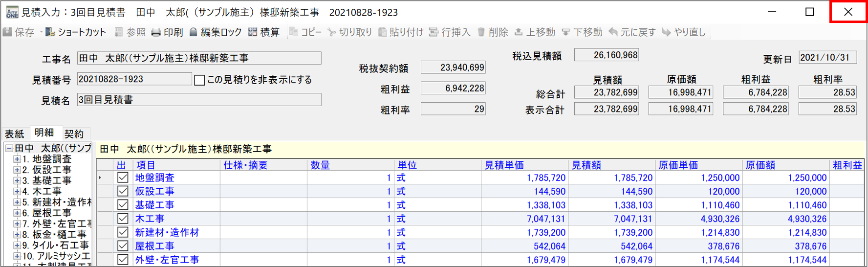868x267 pixels.
Task: Click the Copy (コピー) toolbar icon
Action: coord(293,32)
